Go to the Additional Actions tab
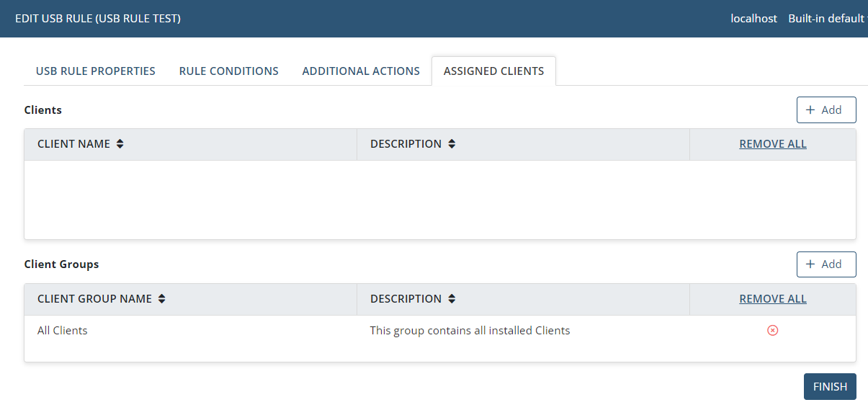868x410 pixels. 361,71
